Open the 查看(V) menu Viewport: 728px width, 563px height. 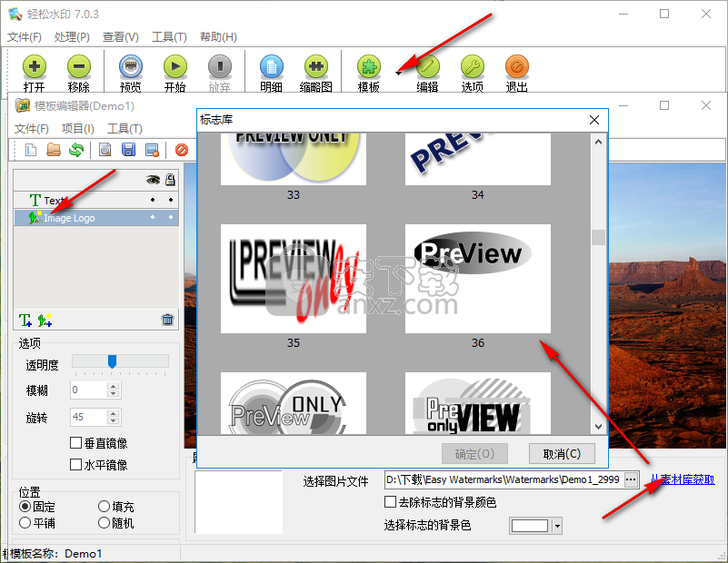121,37
